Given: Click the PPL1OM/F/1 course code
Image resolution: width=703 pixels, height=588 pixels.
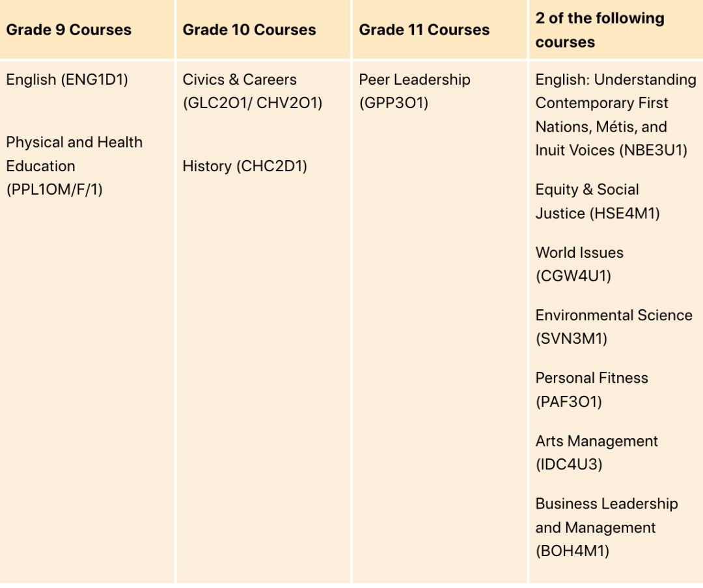Looking at the screenshot, I should coord(55,189).
